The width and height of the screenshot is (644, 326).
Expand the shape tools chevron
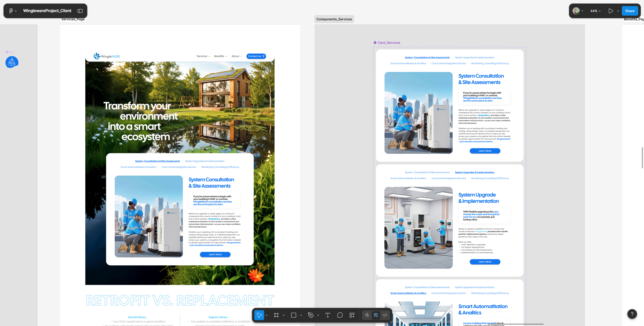tap(301, 315)
